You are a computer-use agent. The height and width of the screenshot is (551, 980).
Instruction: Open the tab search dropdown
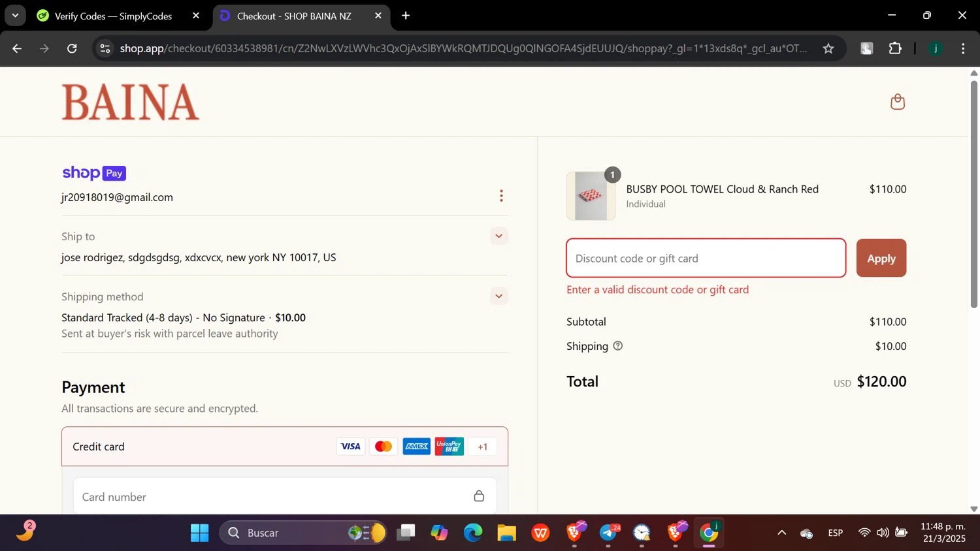point(15,16)
